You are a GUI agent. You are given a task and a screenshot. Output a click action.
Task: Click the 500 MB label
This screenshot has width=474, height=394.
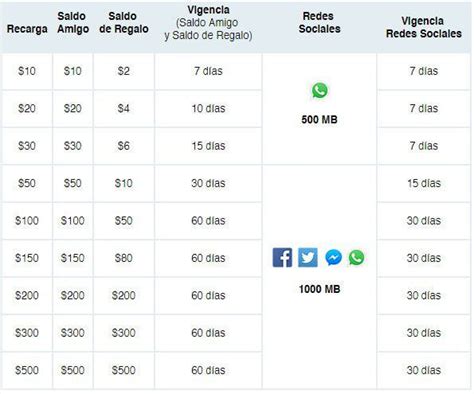319,119
